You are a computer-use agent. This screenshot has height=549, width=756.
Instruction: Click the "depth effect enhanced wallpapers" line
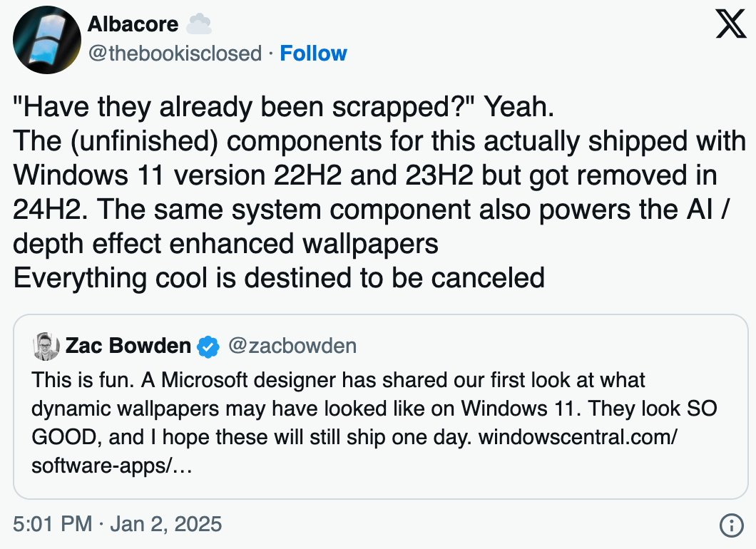(x=225, y=244)
